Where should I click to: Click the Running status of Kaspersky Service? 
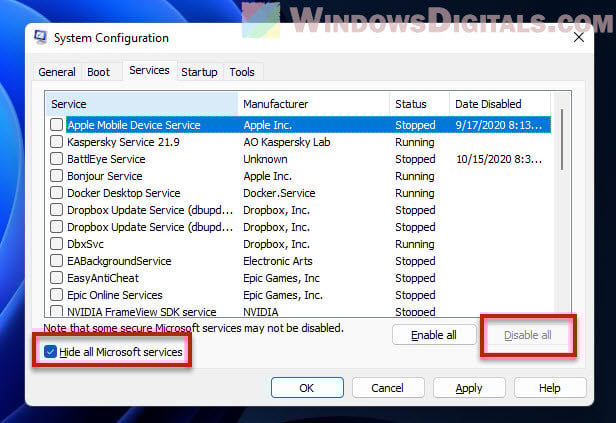tap(414, 142)
